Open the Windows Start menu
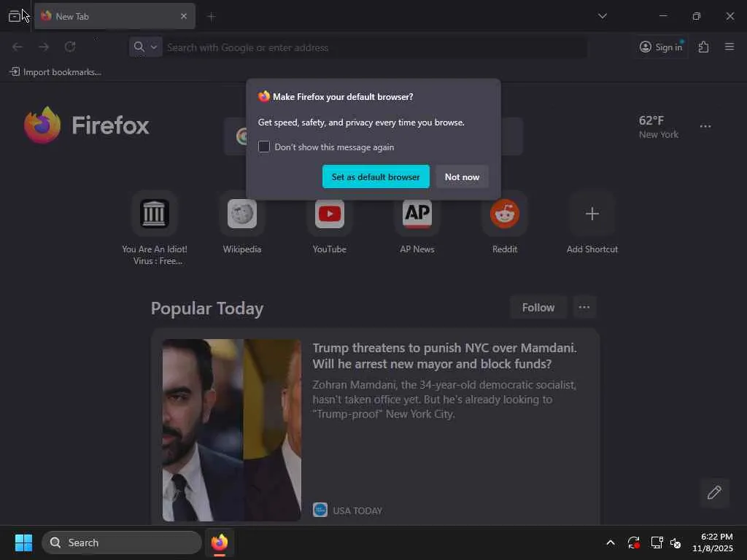Viewport: 747px width, 560px height. [x=23, y=542]
